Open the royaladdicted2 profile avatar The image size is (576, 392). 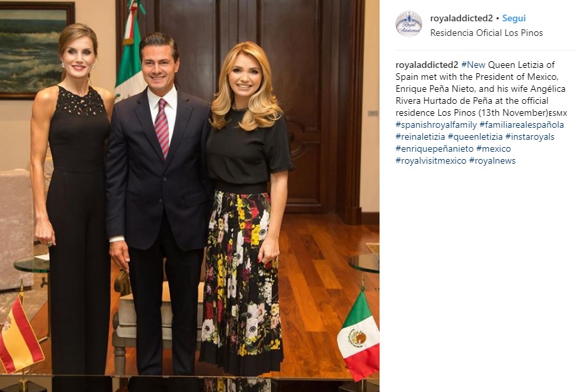click(408, 24)
